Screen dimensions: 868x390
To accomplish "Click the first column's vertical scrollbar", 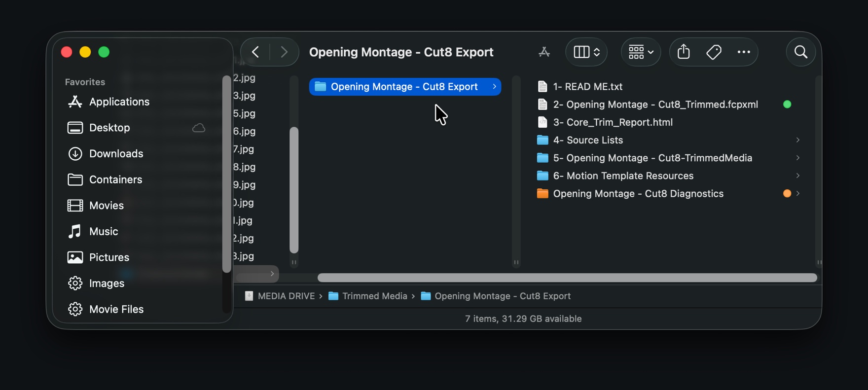I will [294, 190].
